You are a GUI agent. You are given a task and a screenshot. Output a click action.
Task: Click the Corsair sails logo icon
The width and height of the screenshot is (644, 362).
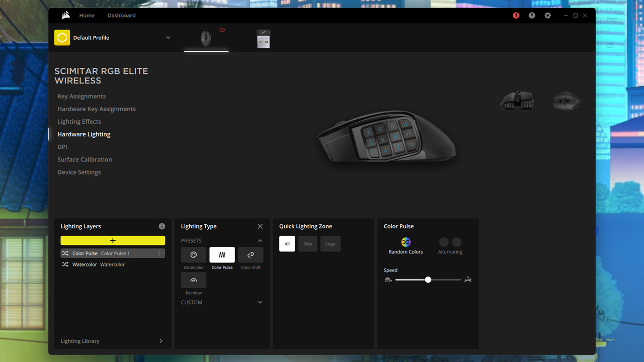pyautogui.click(x=65, y=16)
